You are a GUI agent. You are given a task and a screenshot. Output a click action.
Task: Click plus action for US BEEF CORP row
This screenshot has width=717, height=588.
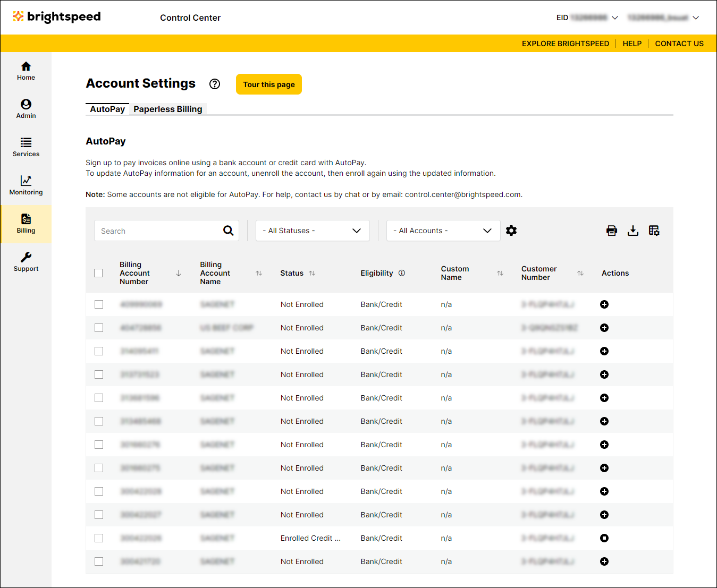[x=604, y=328]
